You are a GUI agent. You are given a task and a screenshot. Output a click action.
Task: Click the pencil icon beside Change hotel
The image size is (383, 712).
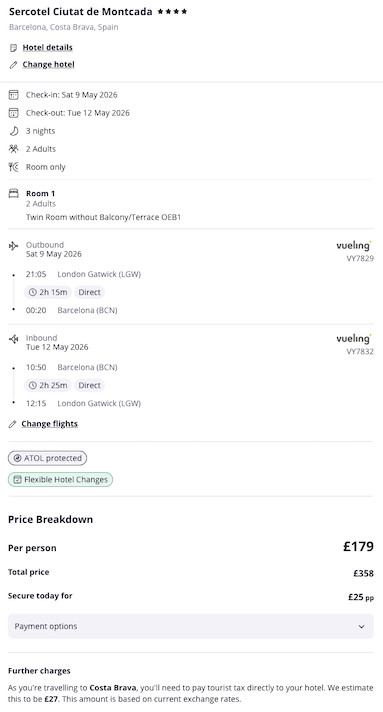tap(14, 65)
